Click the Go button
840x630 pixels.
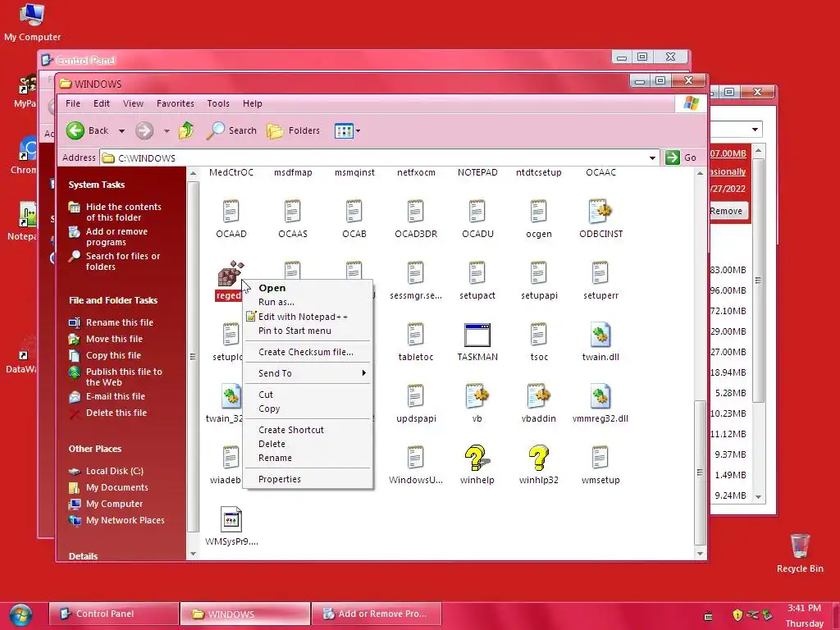[682, 157]
